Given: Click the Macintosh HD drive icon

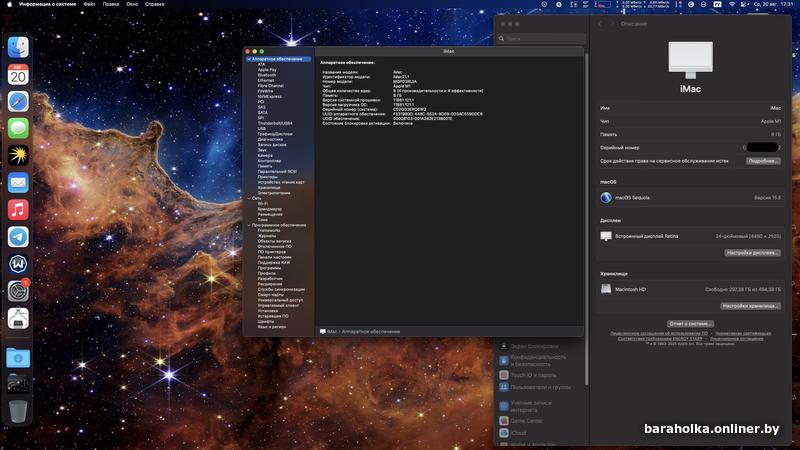Looking at the screenshot, I should pyautogui.click(x=606, y=289).
